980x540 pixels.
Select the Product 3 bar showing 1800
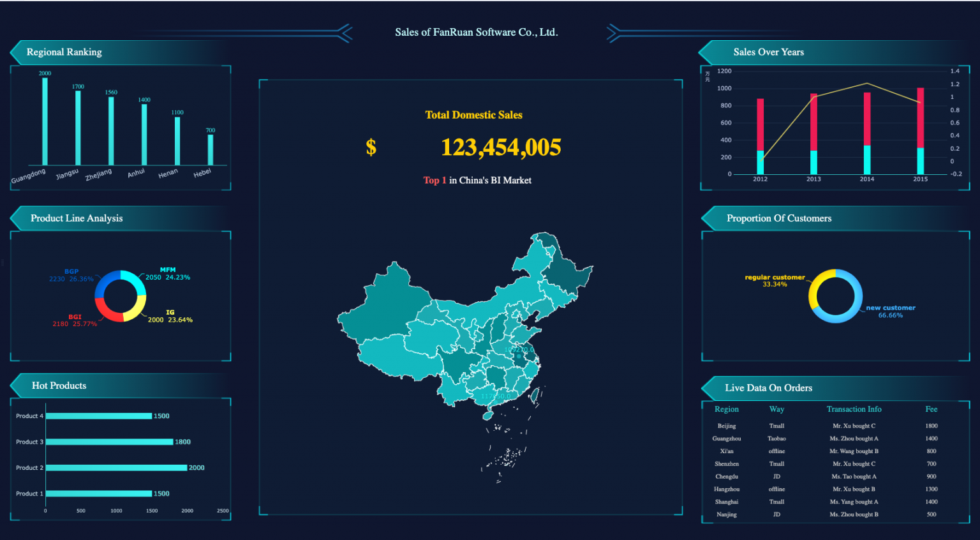(x=109, y=442)
